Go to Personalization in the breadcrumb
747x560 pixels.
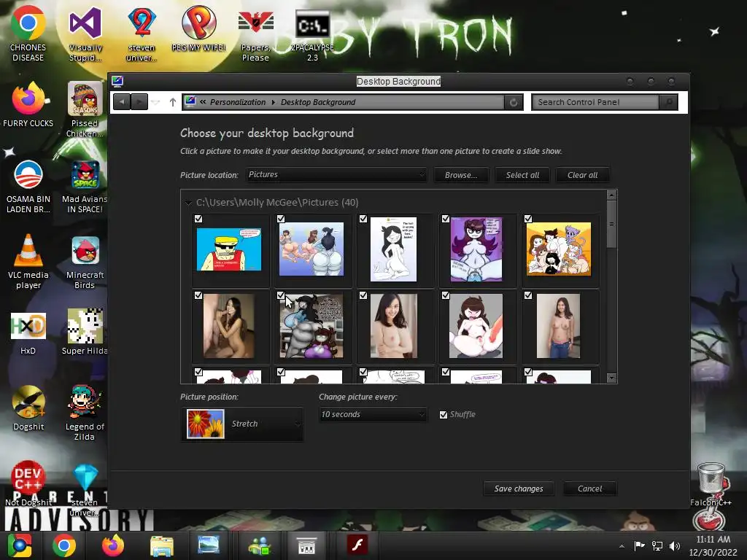click(238, 102)
